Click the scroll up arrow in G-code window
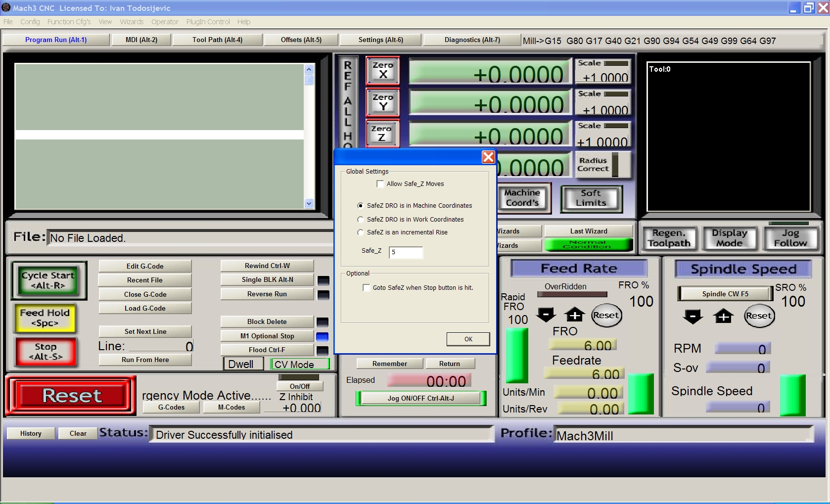Viewport: 830px width, 504px height. tap(309, 70)
